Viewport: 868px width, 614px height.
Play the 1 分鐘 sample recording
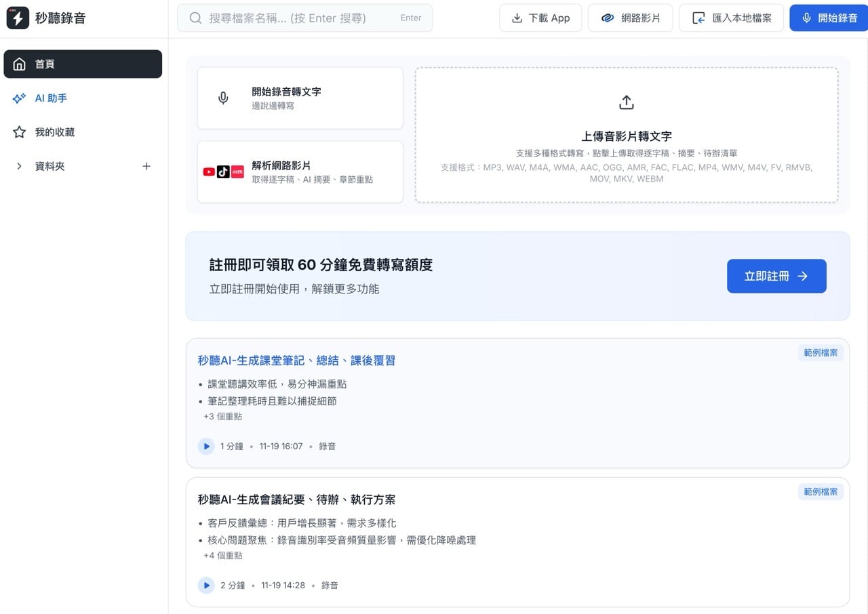click(206, 446)
